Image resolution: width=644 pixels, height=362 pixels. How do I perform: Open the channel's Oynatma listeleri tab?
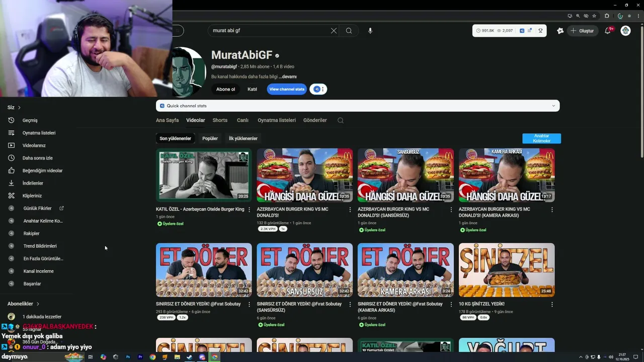(x=277, y=120)
